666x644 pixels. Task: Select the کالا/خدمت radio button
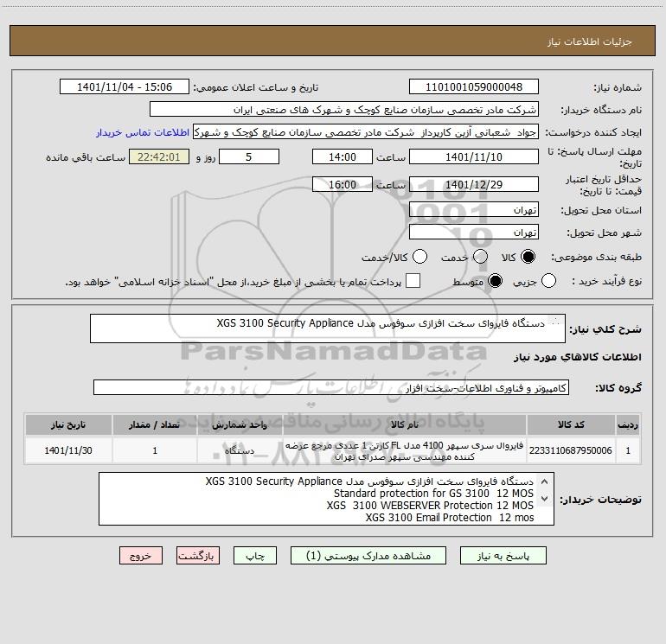(x=419, y=257)
